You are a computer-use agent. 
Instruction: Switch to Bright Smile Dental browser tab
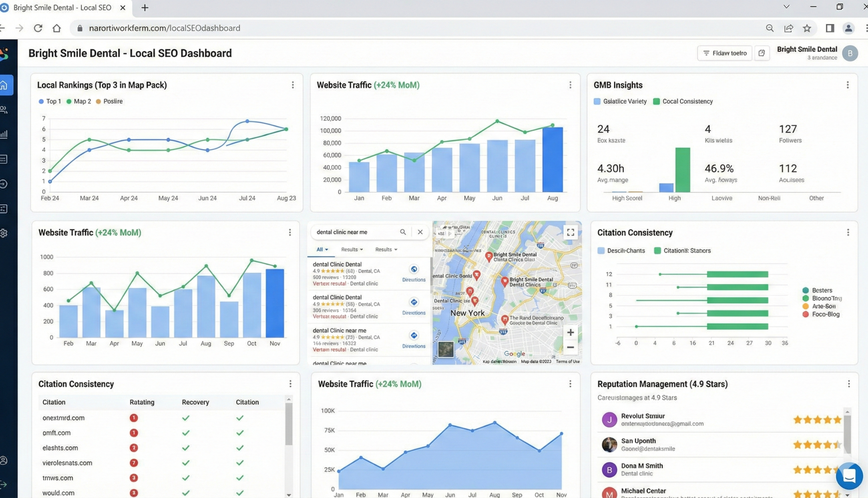[x=62, y=8]
